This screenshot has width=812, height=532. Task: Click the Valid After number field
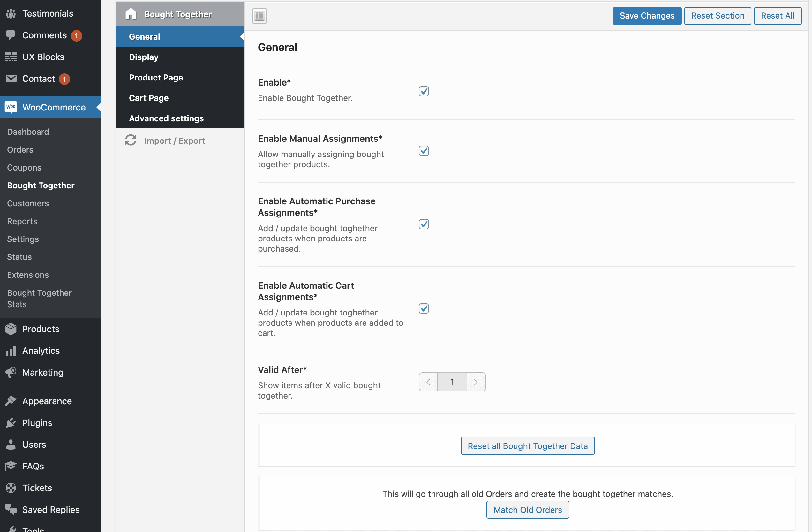(x=452, y=382)
